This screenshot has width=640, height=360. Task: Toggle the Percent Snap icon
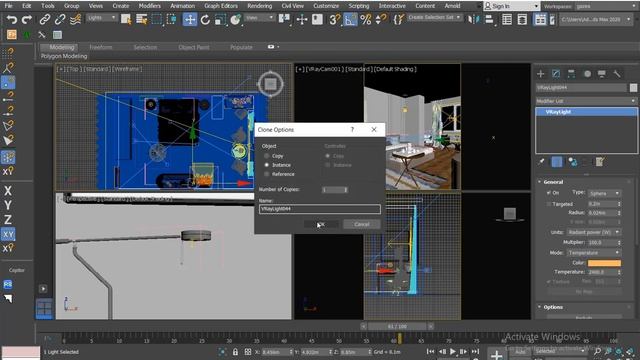point(366,19)
